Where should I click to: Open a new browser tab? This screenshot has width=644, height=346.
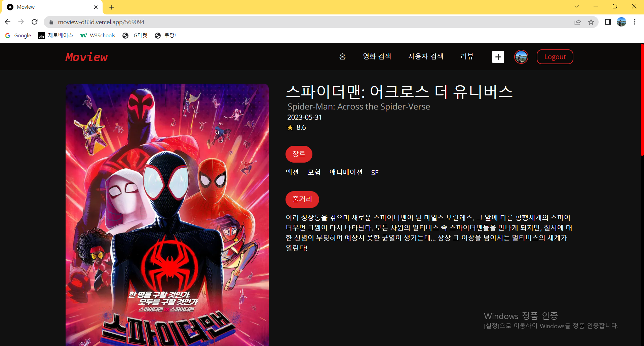tap(112, 7)
